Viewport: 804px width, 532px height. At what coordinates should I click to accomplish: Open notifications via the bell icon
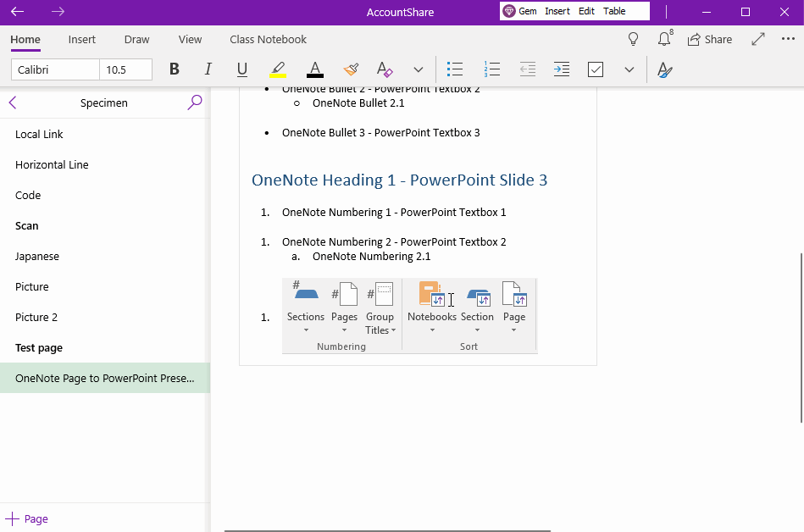coord(663,39)
